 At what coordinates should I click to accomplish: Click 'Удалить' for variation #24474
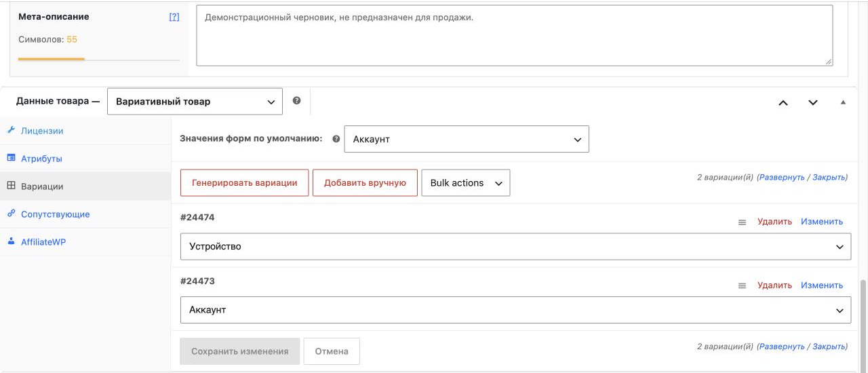click(774, 222)
